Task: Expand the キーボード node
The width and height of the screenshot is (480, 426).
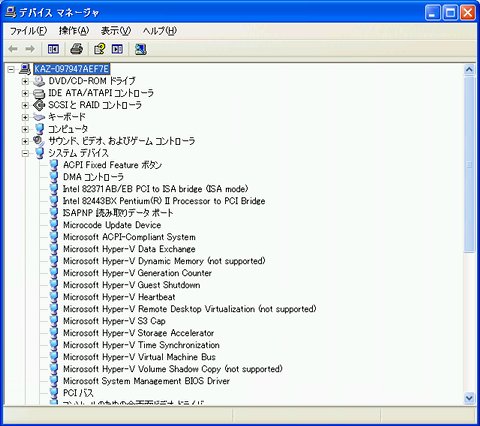Action: click(x=25, y=117)
